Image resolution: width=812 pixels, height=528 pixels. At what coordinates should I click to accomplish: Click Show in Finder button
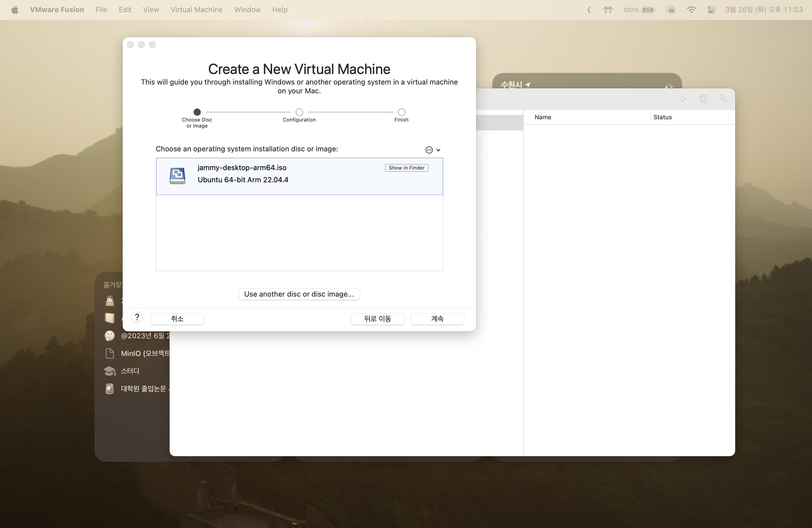tap(407, 168)
